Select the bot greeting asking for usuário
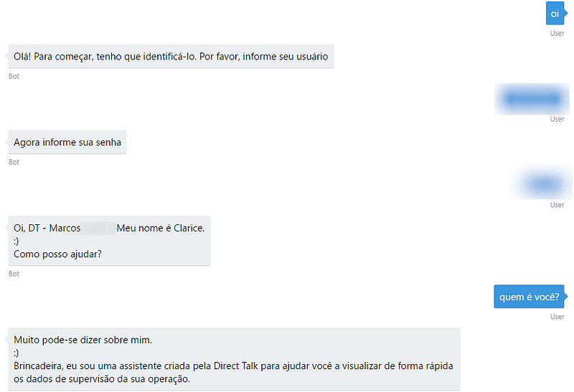 coord(171,57)
